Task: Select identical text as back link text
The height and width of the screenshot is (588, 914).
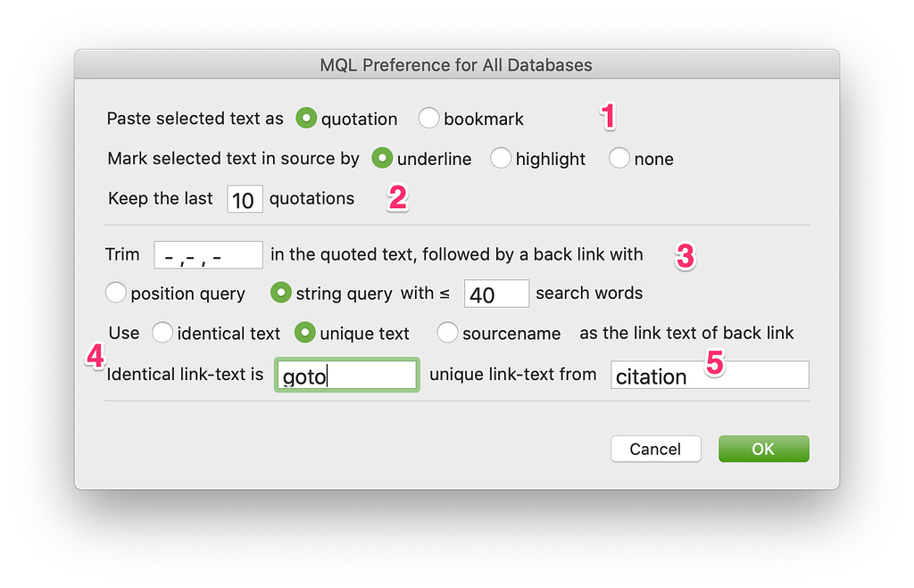Action: pyautogui.click(x=162, y=333)
